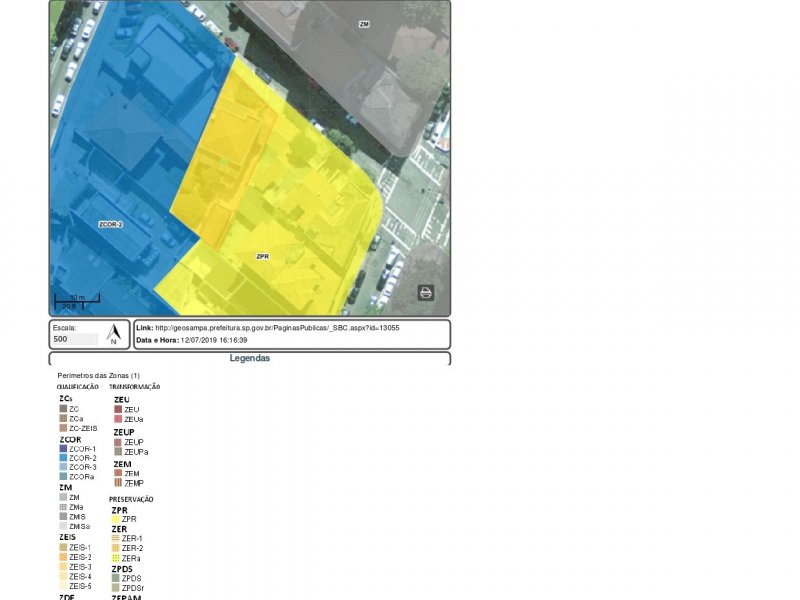Viewport: 800px width, 600px height.
Task: Click the ZCOR-2 label on the map
Action: click(110, 224)
